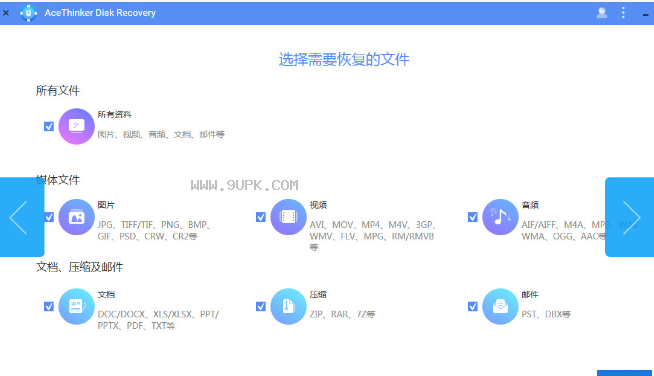
Task: Click the 音频 audio music-note icon
Action: coord(500,217)
